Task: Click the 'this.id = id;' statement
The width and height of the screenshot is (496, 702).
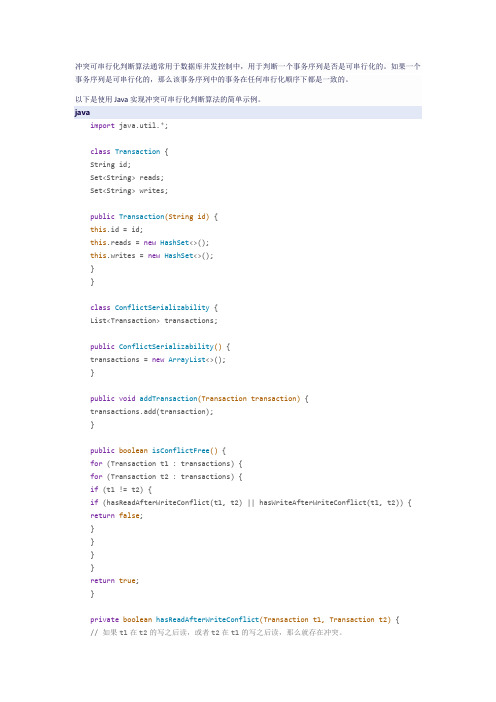Action: click(116, 230)
